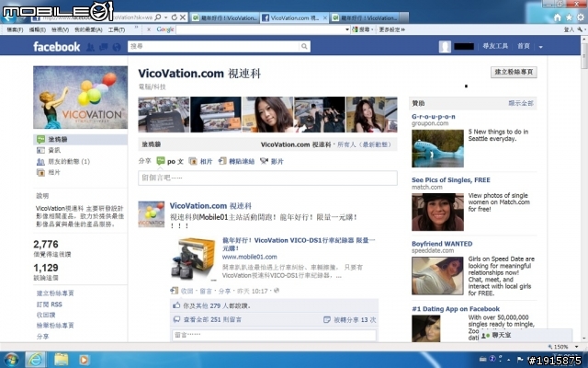Viewport: 588px width, 368px height.
Task: Open the Windows Start orb
Action: point(11,360)
